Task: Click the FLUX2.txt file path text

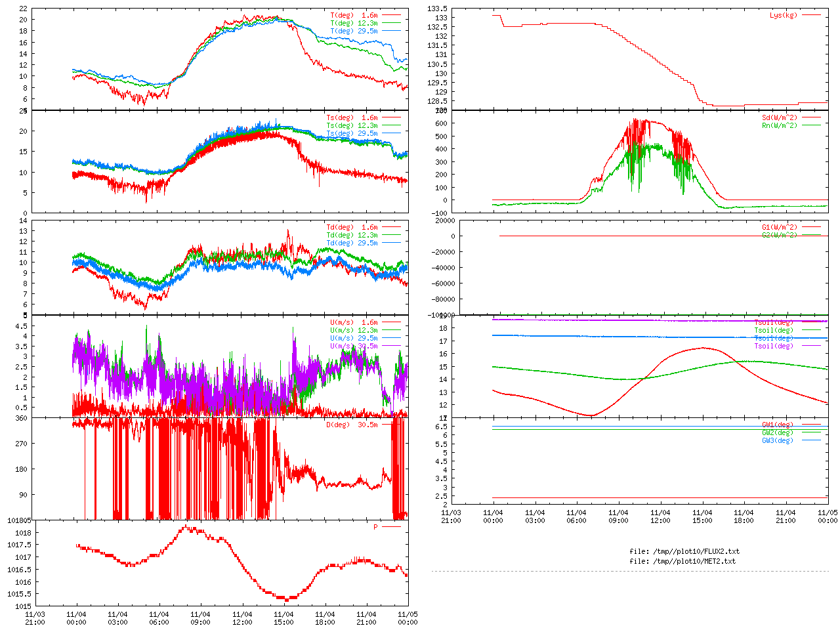Action: 684,551
